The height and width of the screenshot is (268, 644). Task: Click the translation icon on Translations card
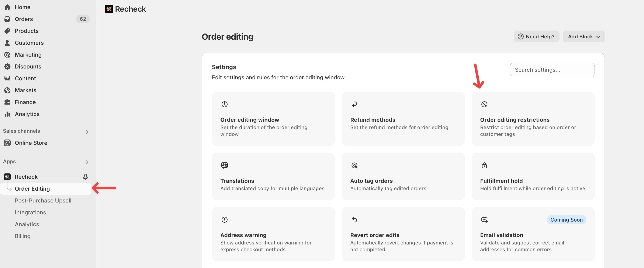224,165
